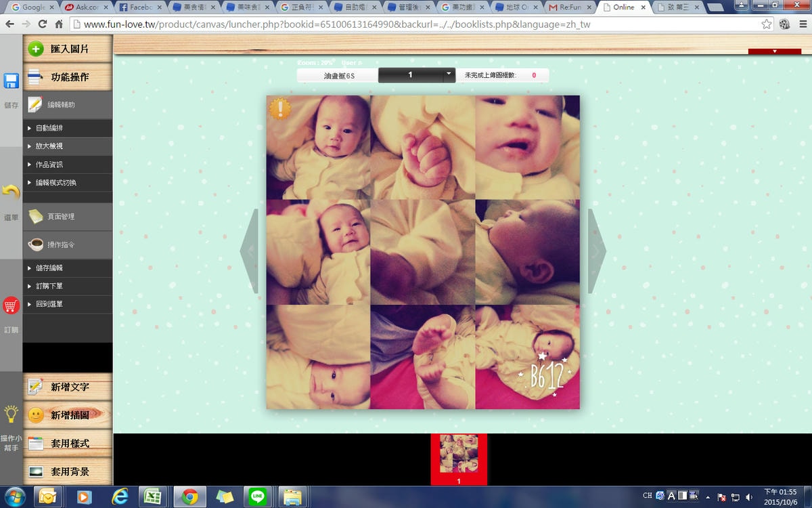Click the browser home icon

click(59, 24)
